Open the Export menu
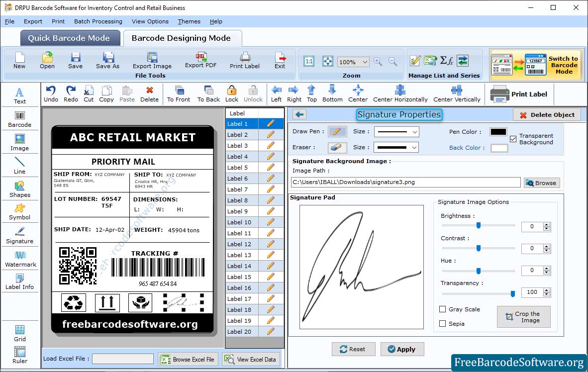 (33, 21)
